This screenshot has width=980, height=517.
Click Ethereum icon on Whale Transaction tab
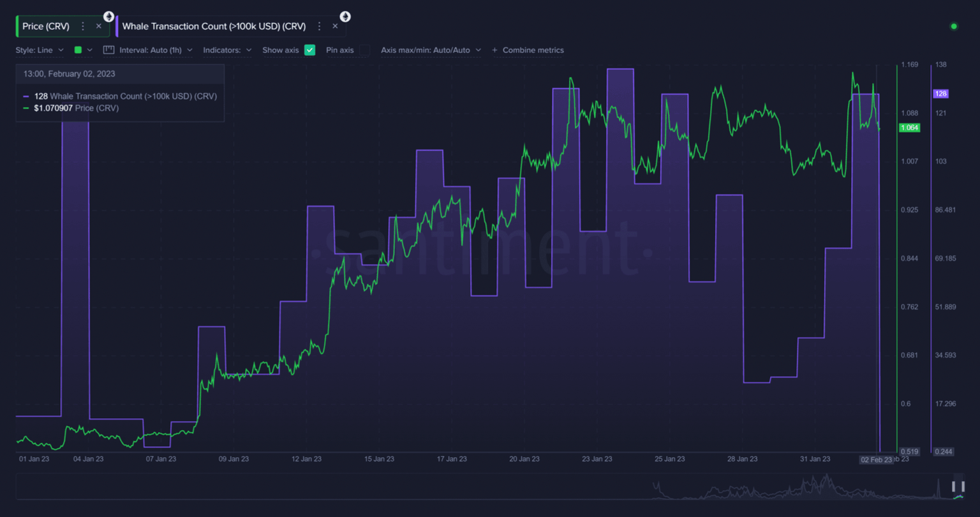click(345, 17)
